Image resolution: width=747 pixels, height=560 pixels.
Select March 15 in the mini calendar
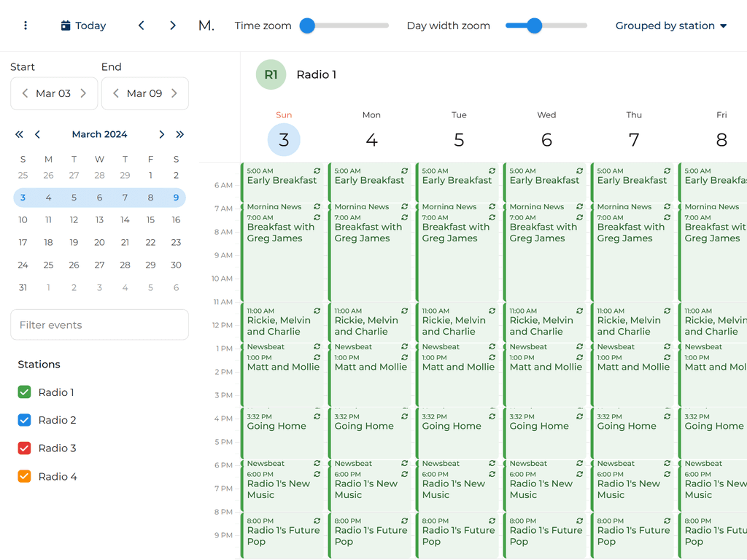(x=150, y=219)
